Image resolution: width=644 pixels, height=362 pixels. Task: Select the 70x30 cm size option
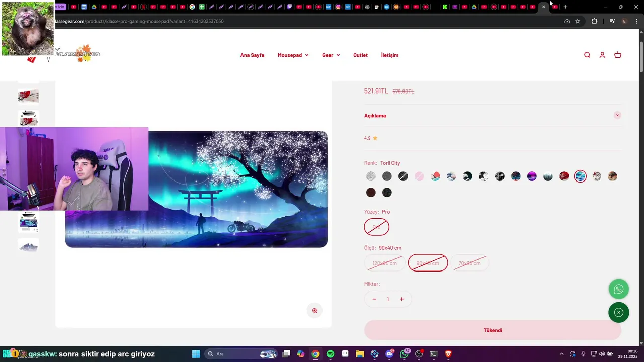click(x=469, y=263)
